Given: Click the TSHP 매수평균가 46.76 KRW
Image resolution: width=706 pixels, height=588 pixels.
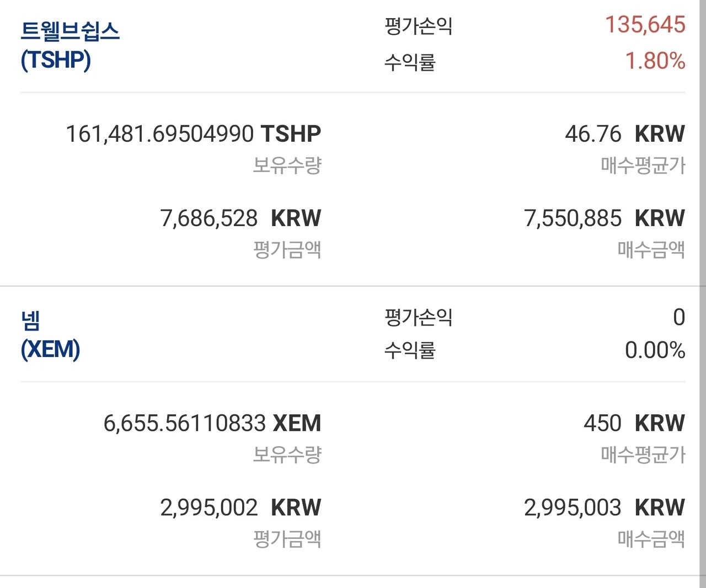Looking at the screenshot, I should (x=626, y=133).
